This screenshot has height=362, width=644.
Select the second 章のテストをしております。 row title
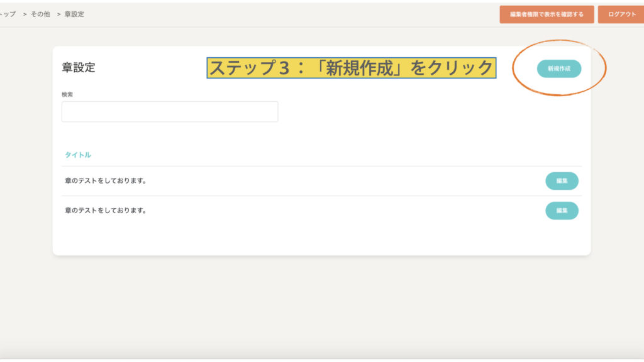coord(106,211)
